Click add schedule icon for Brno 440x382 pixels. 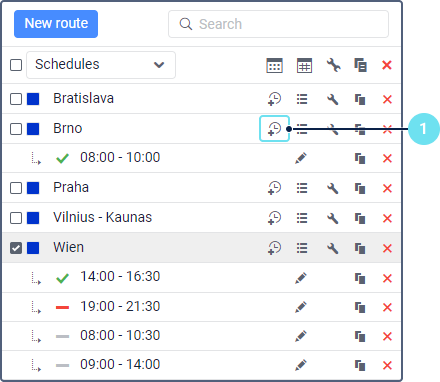[274, 129]
